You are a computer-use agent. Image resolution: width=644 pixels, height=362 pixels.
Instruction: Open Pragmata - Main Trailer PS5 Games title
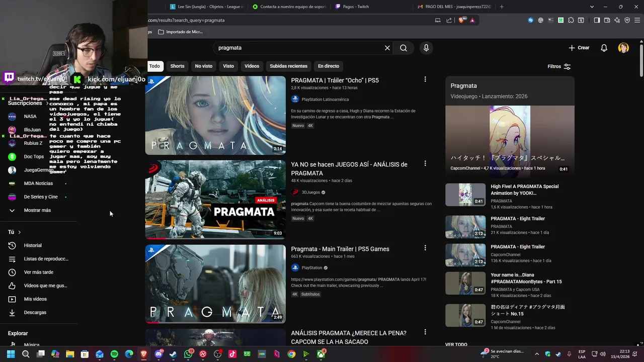coord(340,249)
